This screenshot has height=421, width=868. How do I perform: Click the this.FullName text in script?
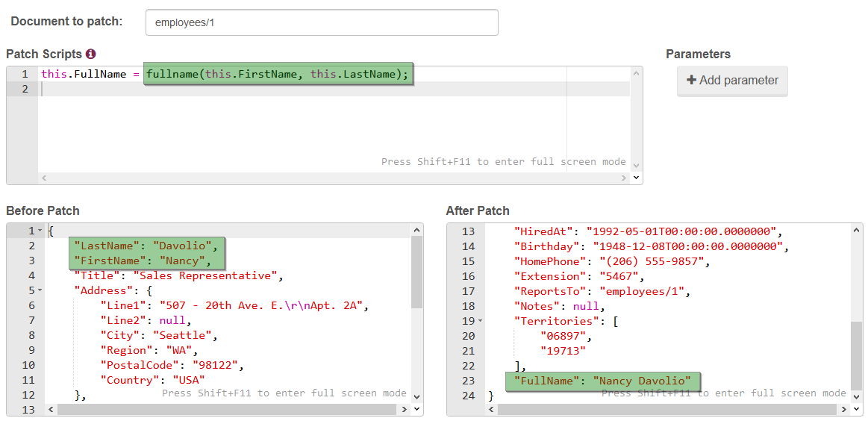tap(83, 74)
